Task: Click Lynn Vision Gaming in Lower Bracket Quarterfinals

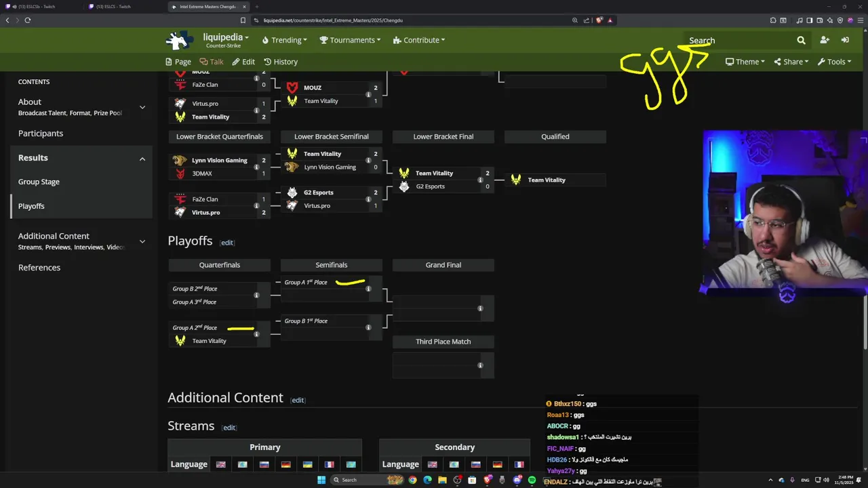Action: tap(219, 161)
